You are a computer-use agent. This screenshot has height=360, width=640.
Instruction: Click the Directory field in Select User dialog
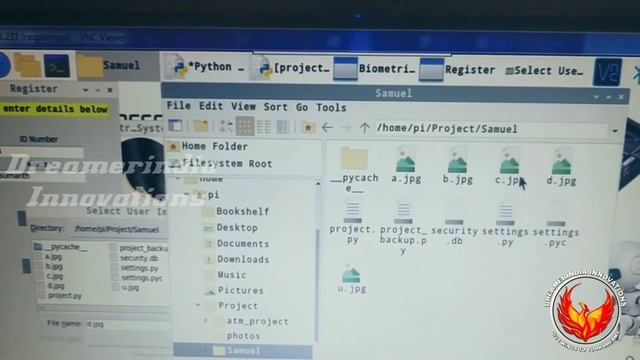[120, 229]
